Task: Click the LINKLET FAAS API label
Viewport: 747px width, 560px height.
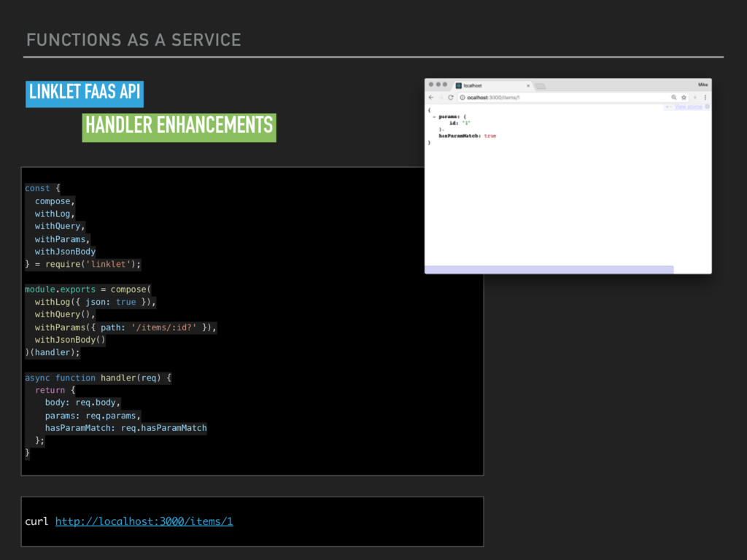Action: click(85, 93)
